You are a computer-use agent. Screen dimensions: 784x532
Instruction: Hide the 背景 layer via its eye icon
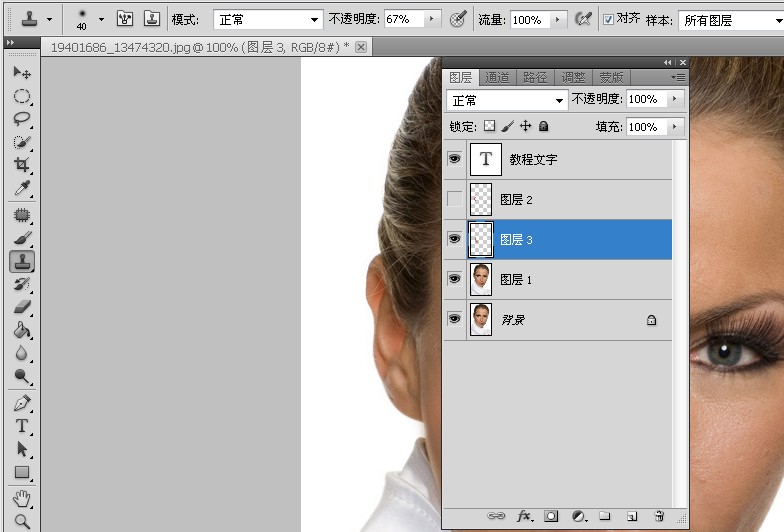[x=454, y=318]
